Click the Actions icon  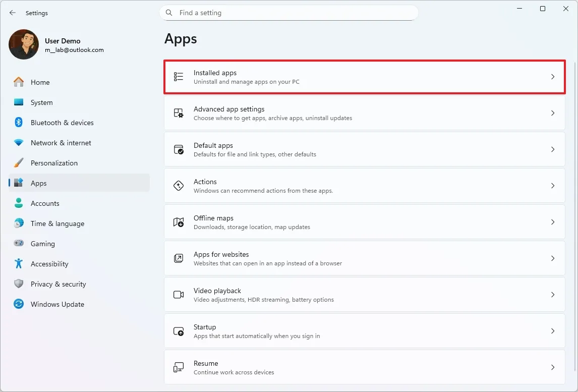coord(178,186)
